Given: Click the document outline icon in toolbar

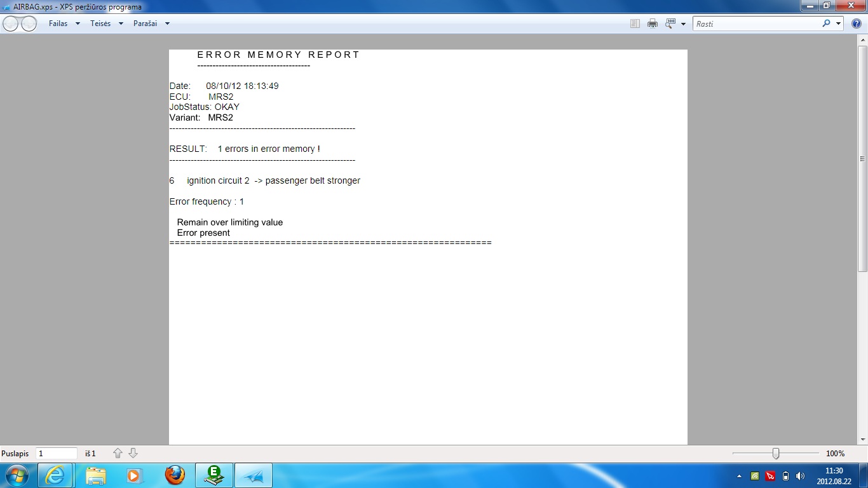Looking at the screenshot, I should pos(635,24).
